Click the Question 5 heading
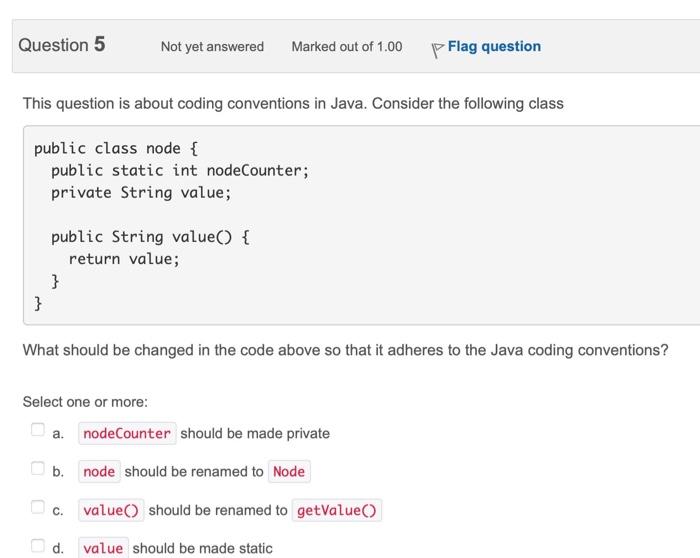 (x=62, y=45)
